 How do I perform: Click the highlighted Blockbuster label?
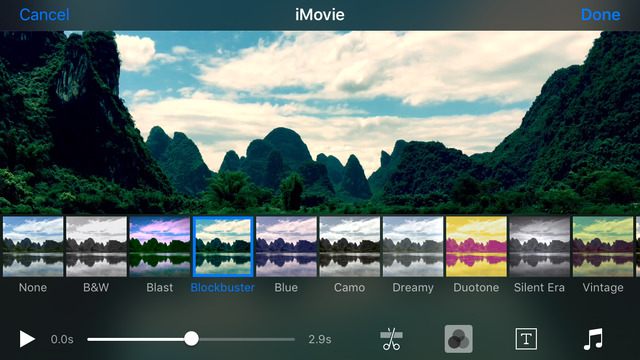pyautogui.click(x=222, y=287)
